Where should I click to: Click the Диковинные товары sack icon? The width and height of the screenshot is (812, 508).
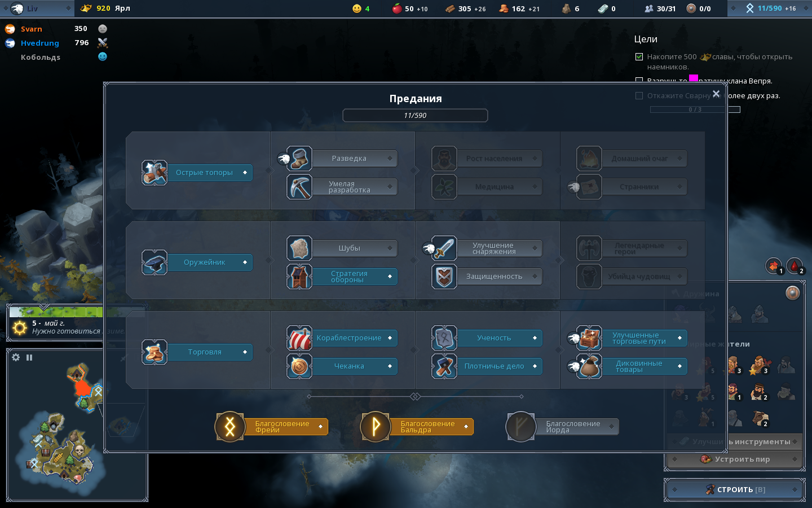point(589,366)
